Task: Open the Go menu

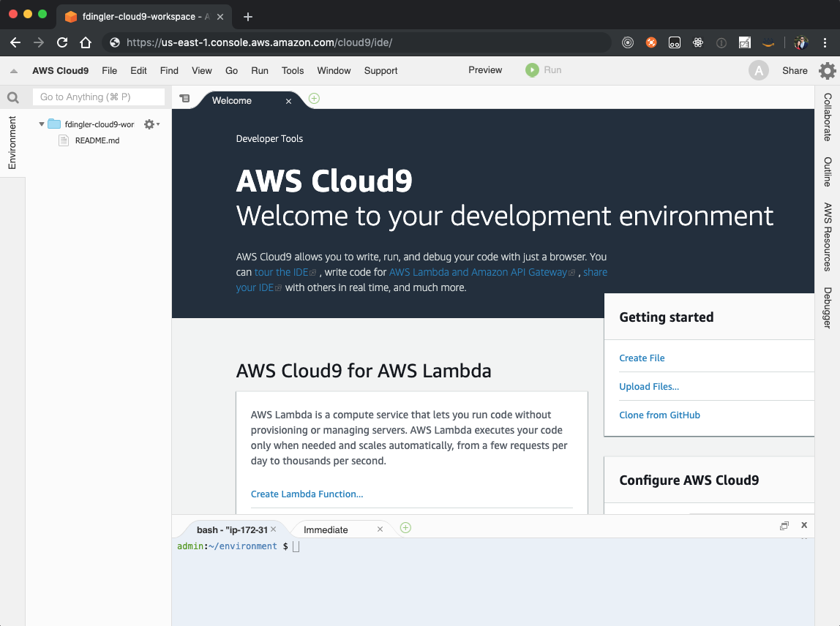Action: pyautogui.click(x=231, y=71)
